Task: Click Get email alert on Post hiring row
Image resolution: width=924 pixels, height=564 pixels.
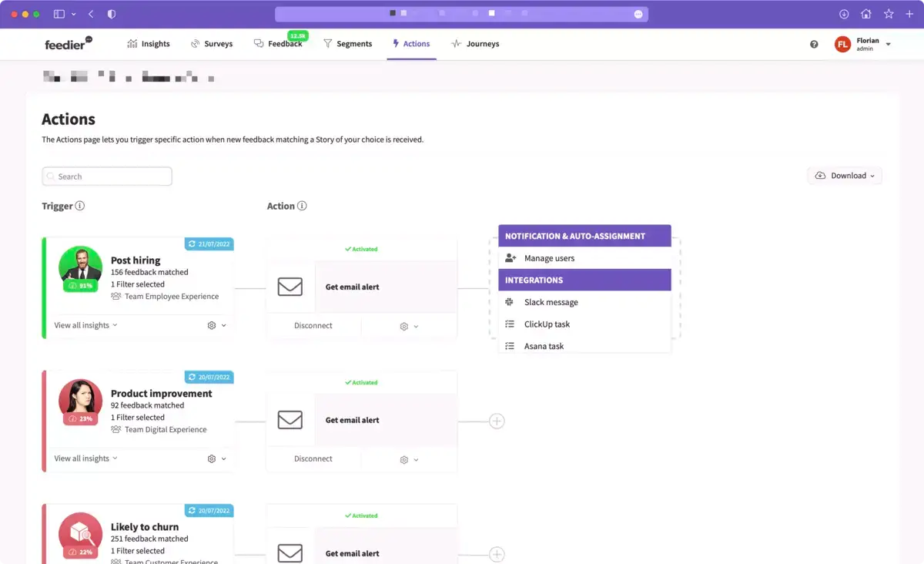Action: pyautogui.click(x=353, y=287)
